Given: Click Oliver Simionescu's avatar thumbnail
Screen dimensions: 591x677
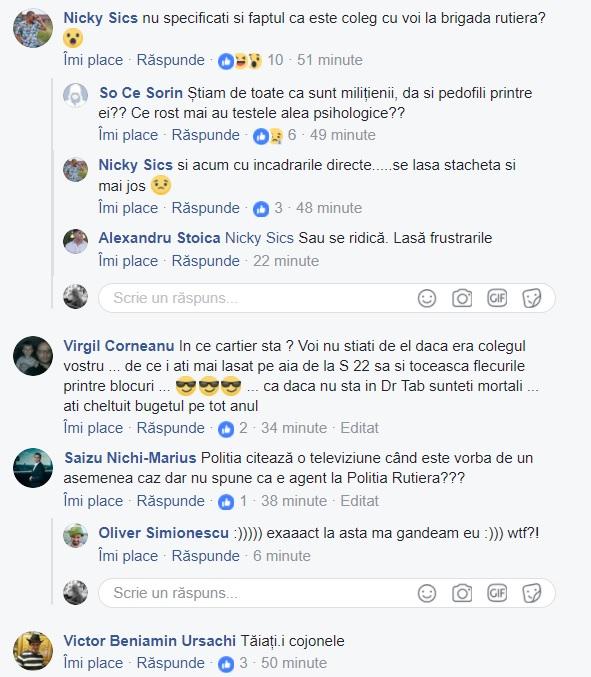Looking at the screenshot, I should (x=76, y=536).
